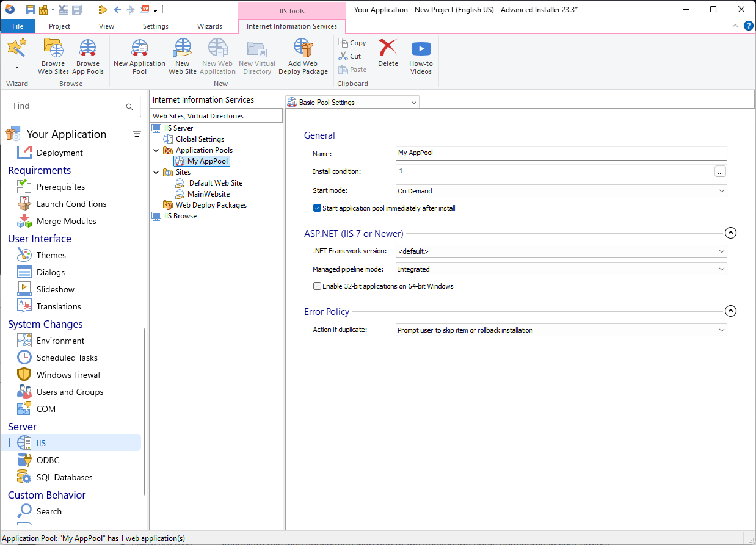Screen dimensions: 756x545
Task: Select Web Deploy Packages node
Action: coord(211,205)
